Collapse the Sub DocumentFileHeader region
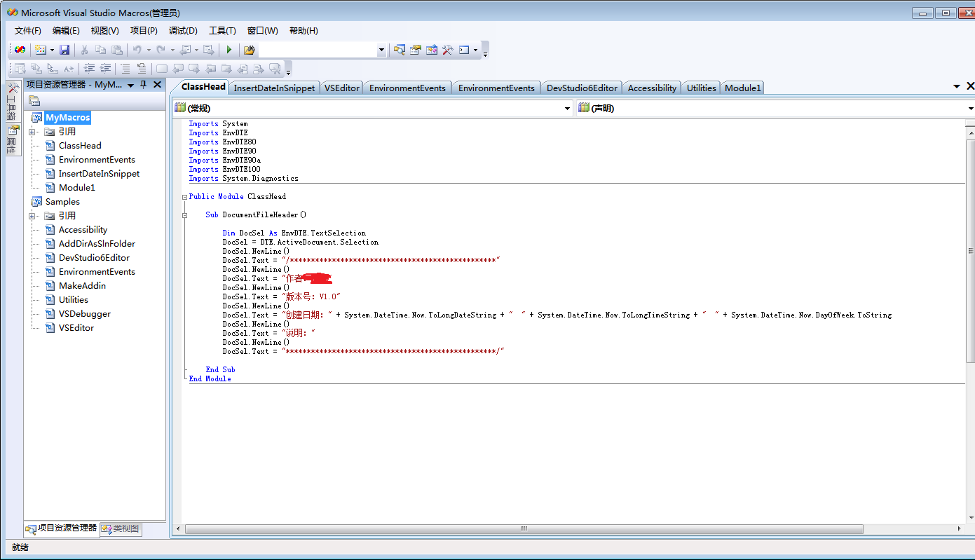This screenshot has width=975, height=560. [185, 215]
